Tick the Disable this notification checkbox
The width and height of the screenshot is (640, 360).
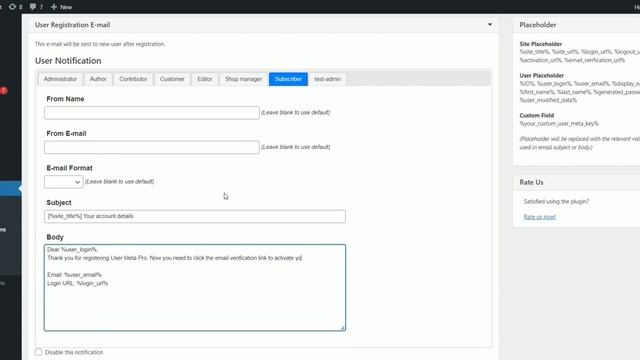click(x=38, y=352)
